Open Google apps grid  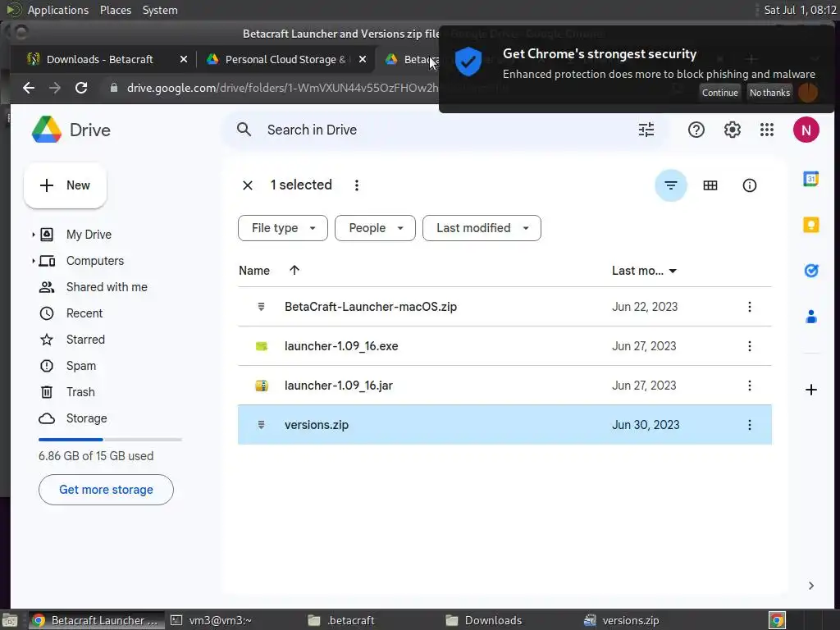tap(767, 130)
